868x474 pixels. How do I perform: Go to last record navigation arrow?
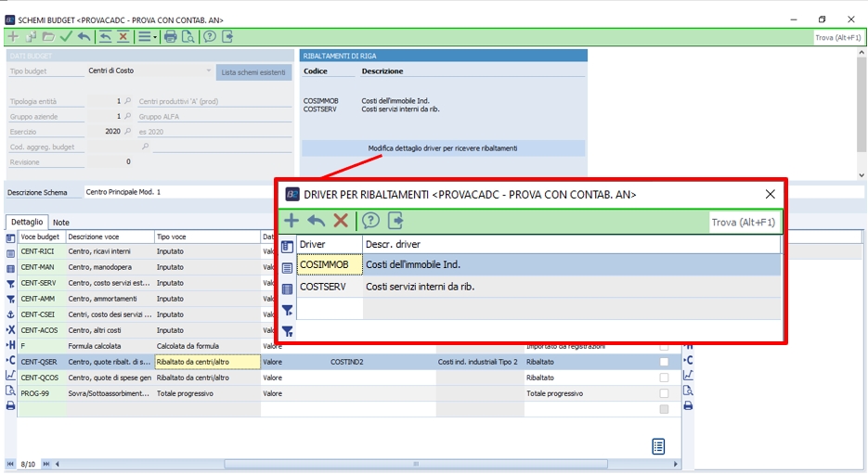click(x=45, y=464)
